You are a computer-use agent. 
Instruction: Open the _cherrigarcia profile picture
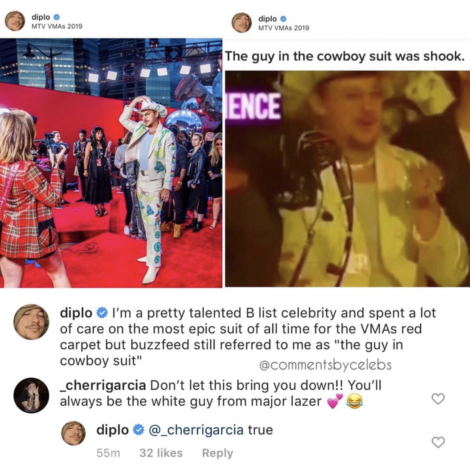point(31,395)
